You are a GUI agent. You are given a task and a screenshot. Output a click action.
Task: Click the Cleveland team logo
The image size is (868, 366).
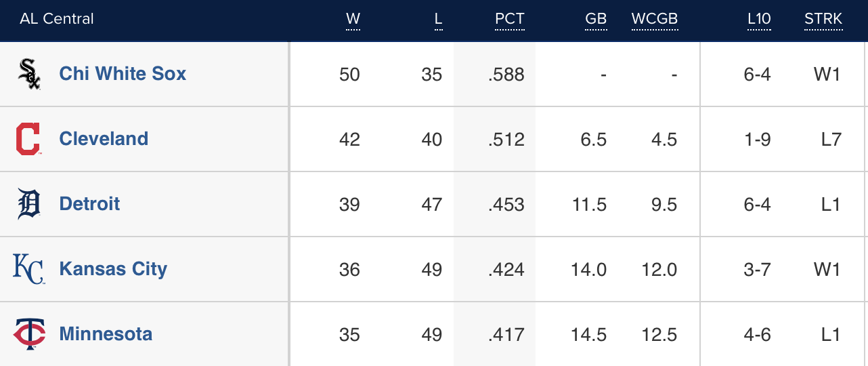coord(28,139)
